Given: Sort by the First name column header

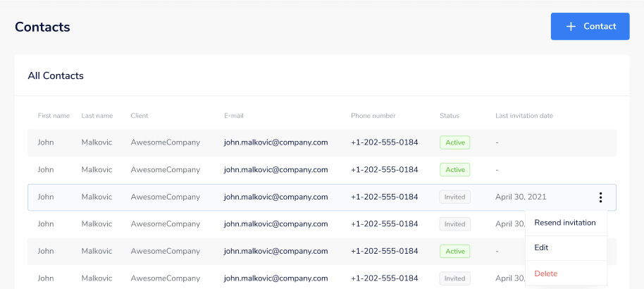Looking at the screenshot, I should [x=54, y=116].
